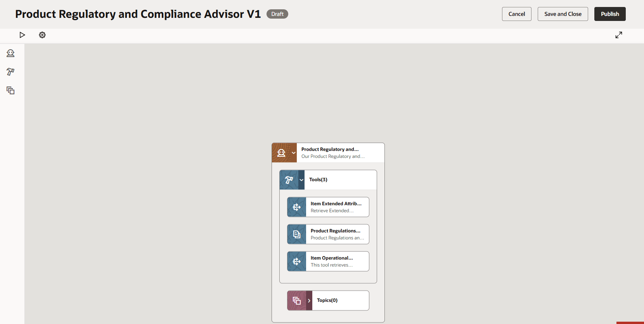Click the Topics(0) label
The image size is (644, 324).
pos(327,300)
